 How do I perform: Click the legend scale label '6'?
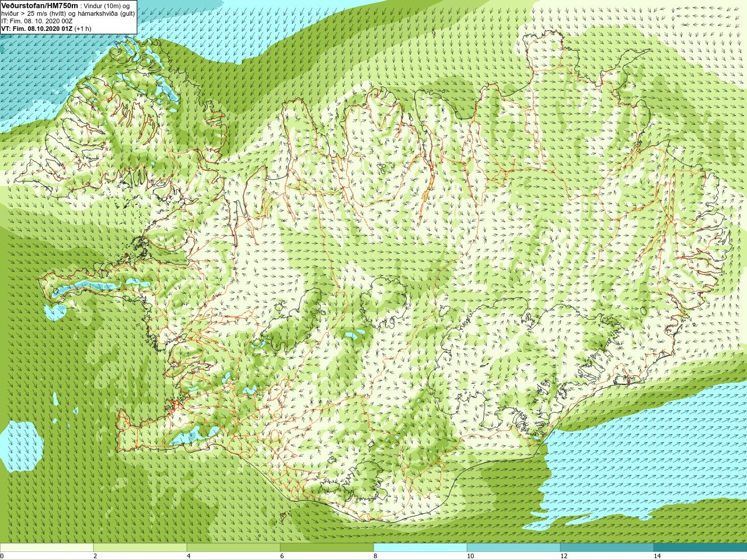tap(282, 556)
